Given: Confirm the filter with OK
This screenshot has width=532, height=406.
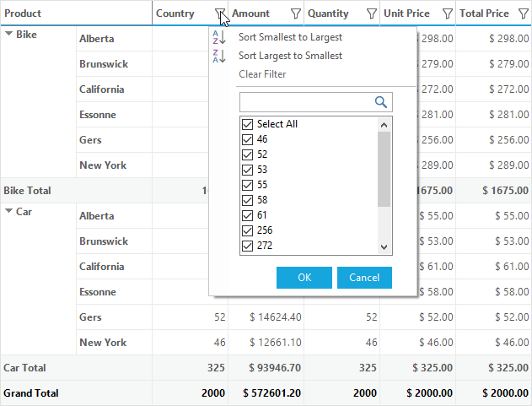Looking at the screenshot, I should [304, 278].
